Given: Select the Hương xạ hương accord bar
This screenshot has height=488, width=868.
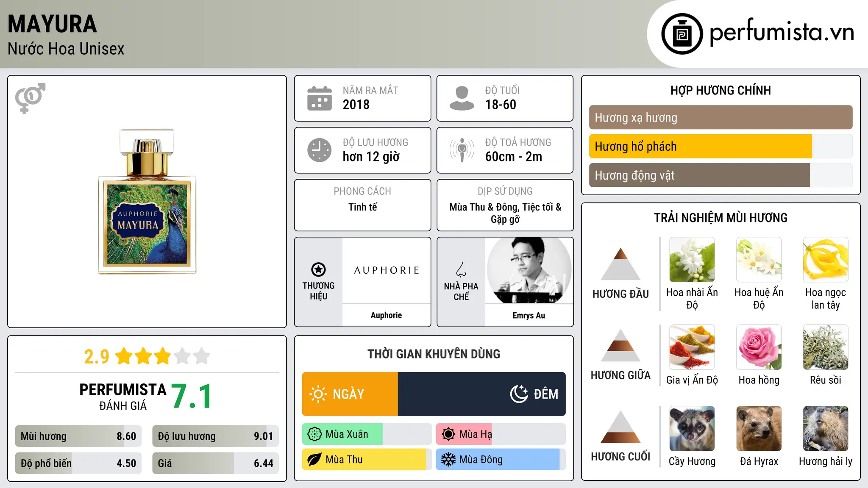Looking at the screenshot, I should point(721,117).
